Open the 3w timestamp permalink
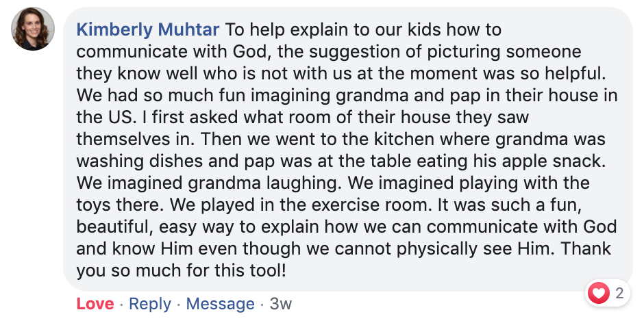The width and height of the screenshot is (644, 323). [x=280, y=304]
